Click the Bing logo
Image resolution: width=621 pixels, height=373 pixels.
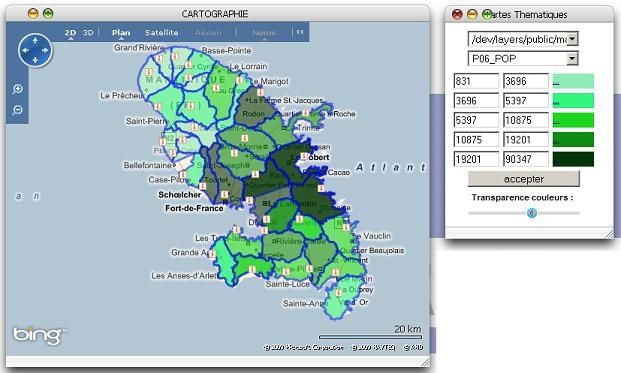(38, 336)
